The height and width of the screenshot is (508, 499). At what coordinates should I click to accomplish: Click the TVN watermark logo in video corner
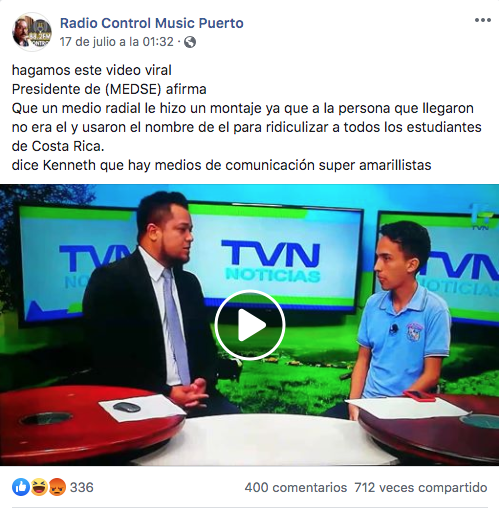pos(480,217)
